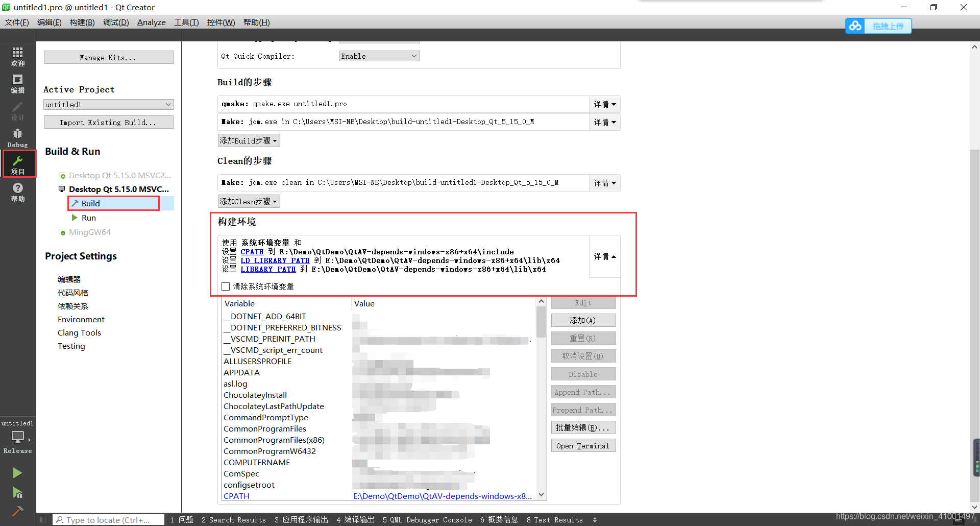The height and width of the screenshot is (526, 980).
Task: Click the CPATH link in build environment
Action: [252, 252]
